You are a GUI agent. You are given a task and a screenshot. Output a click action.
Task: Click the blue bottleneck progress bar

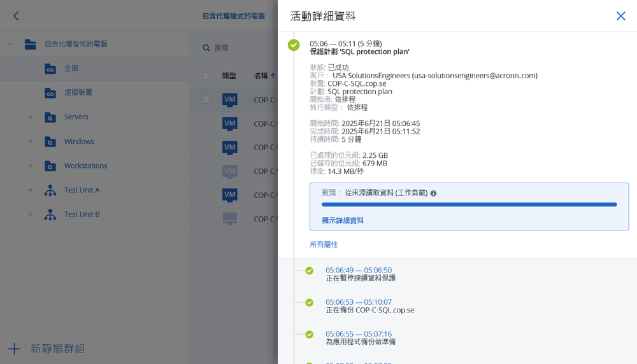click(x=469, y=205)
